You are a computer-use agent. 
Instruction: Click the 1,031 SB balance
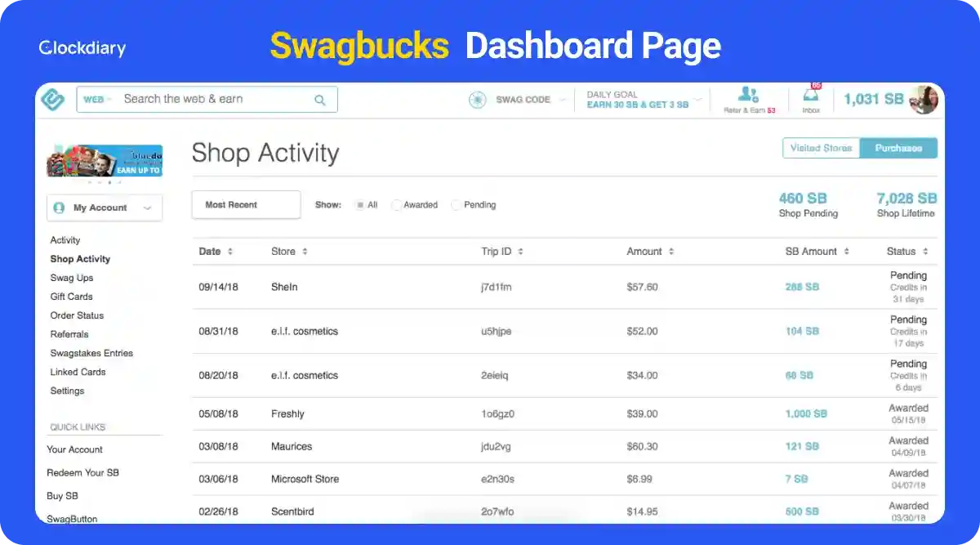[x=873, y=99]
